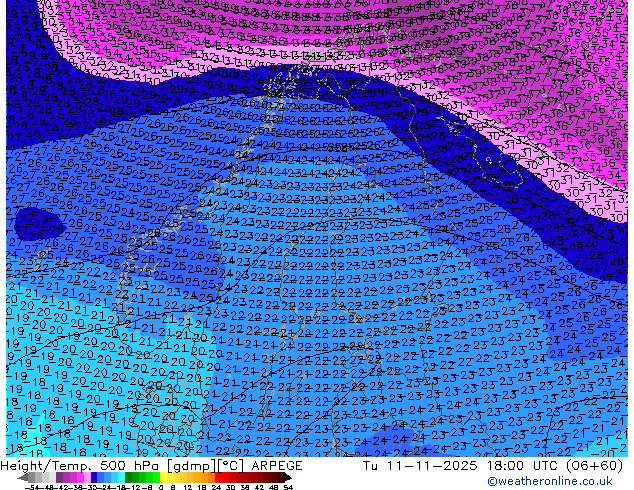
Task: Click the '(06+60)' forecast run label
Action: point(594,466)
